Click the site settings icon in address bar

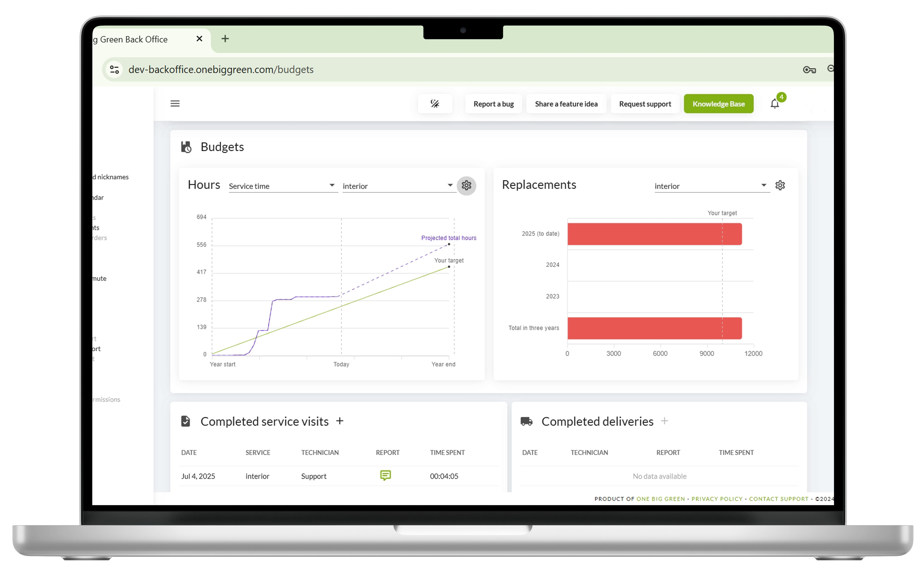(114, 69)
